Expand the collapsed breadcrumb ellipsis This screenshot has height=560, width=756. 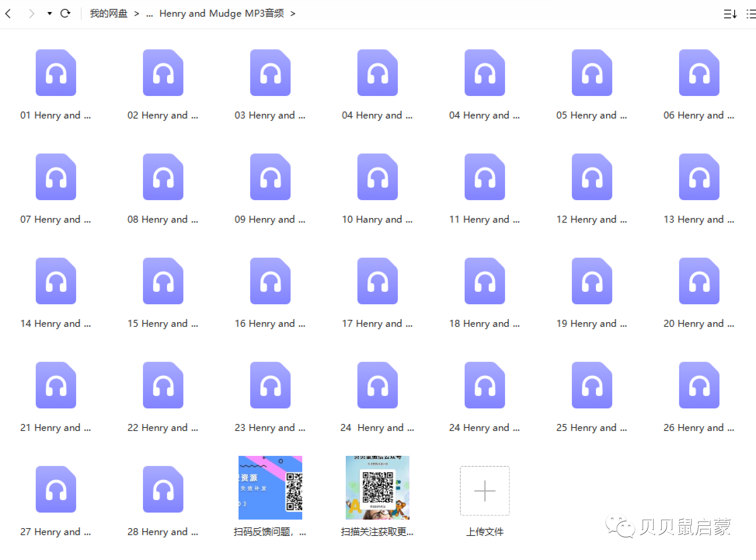click(150, 14)
